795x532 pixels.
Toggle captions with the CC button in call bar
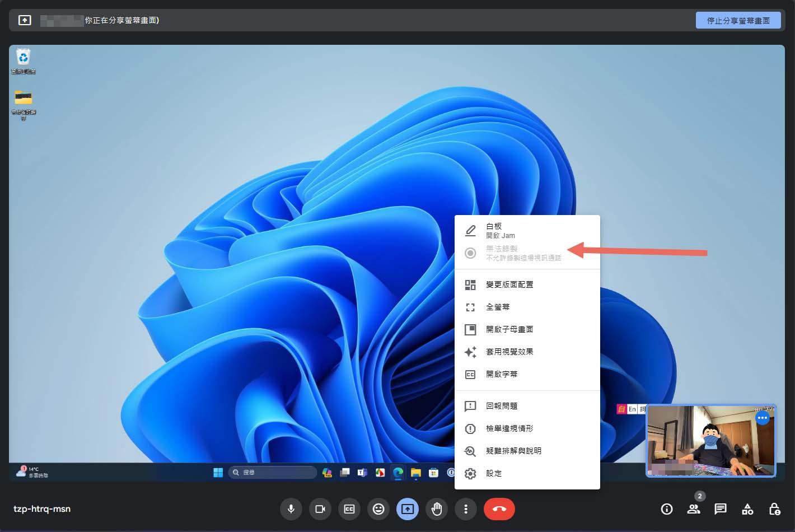click(349, 509)
